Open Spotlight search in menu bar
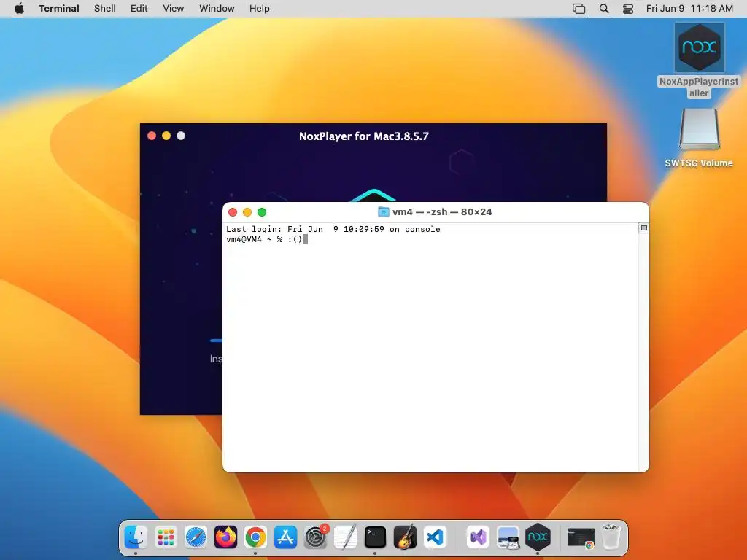Image resolution: width=747 pixels, height=560 pixels. click(604, 9)
